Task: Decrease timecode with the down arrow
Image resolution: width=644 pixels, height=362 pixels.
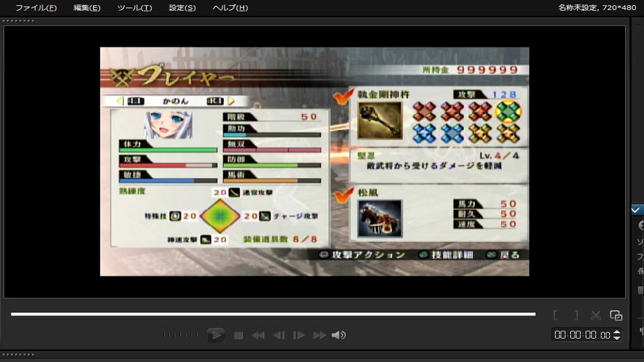Action: click(616, 338)
